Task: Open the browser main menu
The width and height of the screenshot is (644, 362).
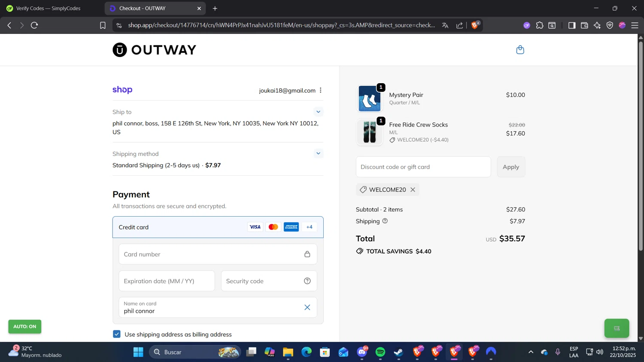Action: (x=635, y=25)
